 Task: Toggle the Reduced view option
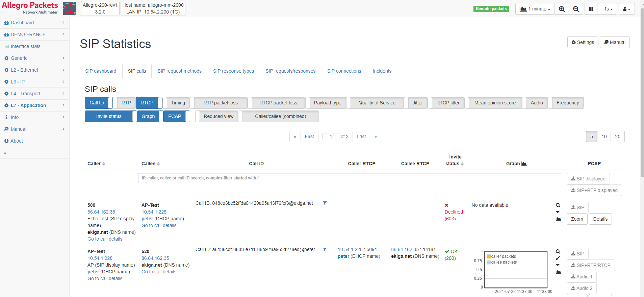[x=216, y=116]
